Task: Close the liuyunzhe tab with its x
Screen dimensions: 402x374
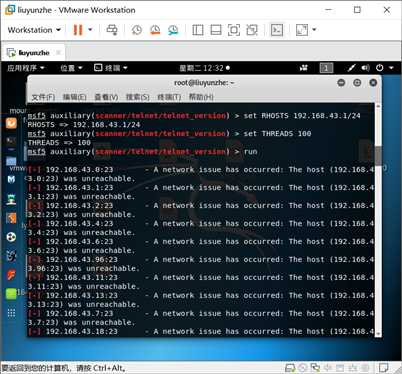Action: click(58, 52)
